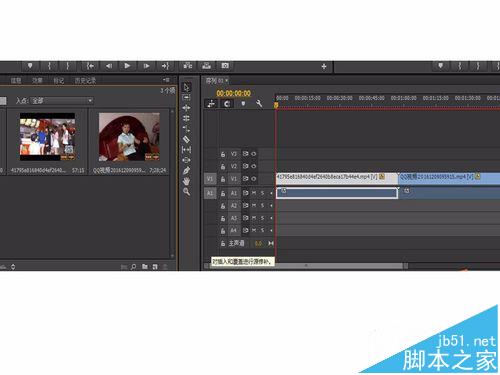The image size is (500, 375).
Task: Click the timeline playhead marker
Action: pyautogui.click(x=276, y=105)
